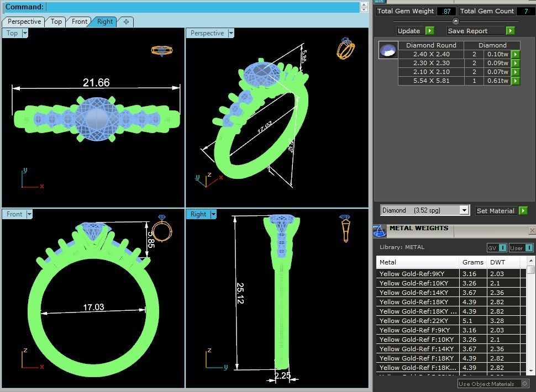The width and height of the screenshot is (536, 392).
Task: Add a new viewport tab with plus icon
Action: point(126,22)
